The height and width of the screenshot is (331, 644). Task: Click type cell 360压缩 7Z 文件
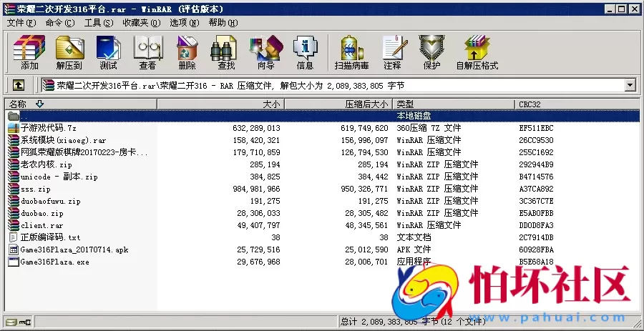(429, 128)
